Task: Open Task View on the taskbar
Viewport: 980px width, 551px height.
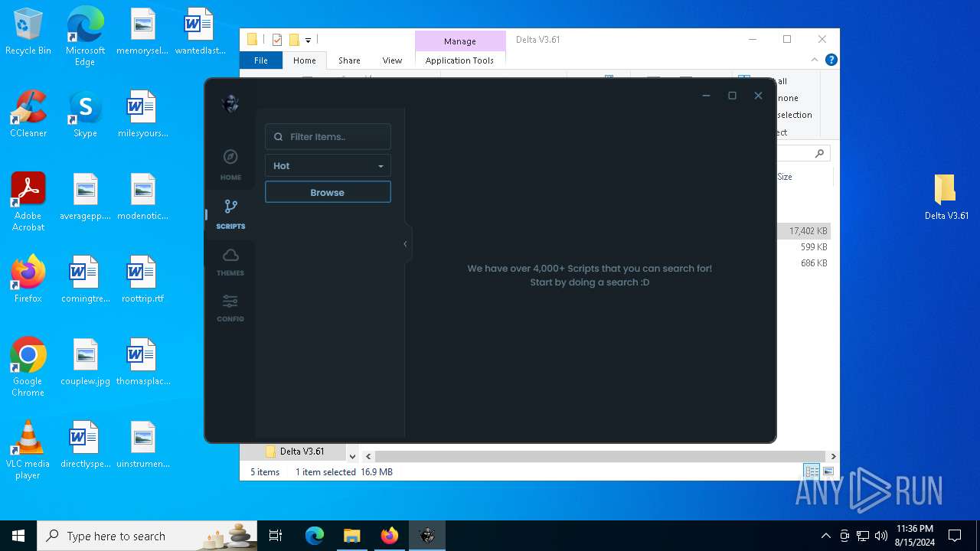Action: coord(276,536)
